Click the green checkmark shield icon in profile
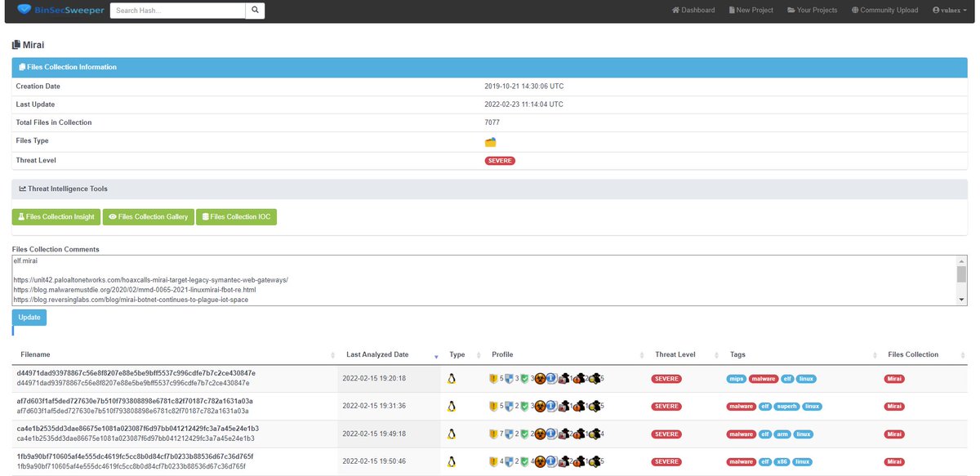This screenshot has width=980, height=476. 524,378
